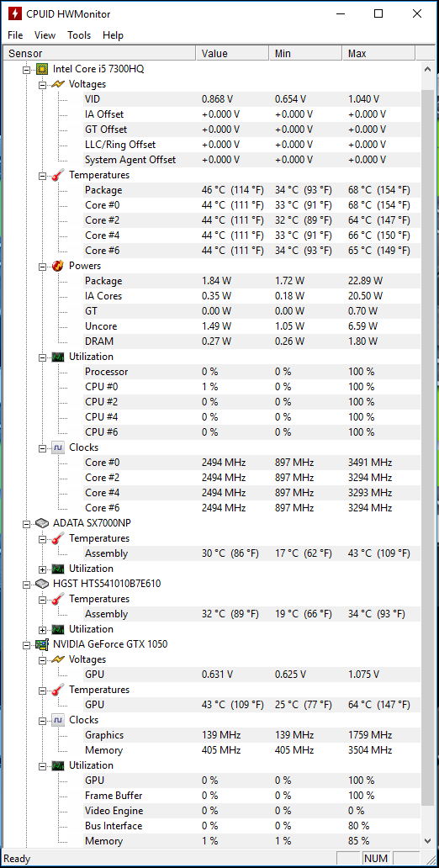Open the File menu

pos(15,34)
